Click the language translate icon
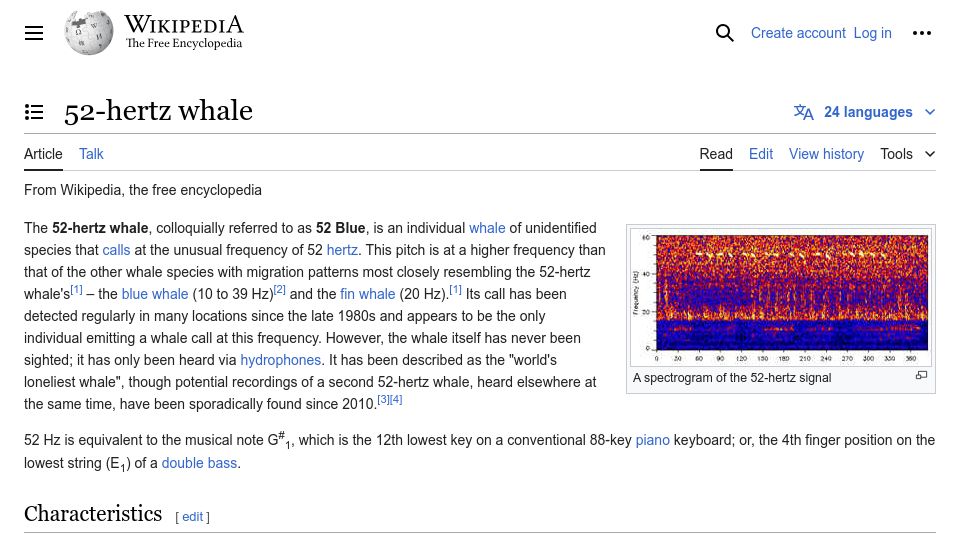Image resolution: width=960 pixels, height=540 pixels. [803, 112]
